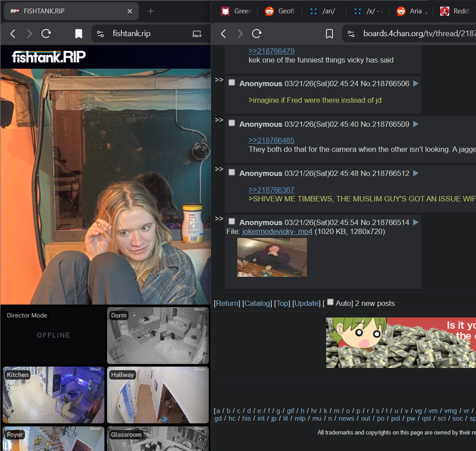Open the /mlp/ board link
476x451 pixels.
300,418
